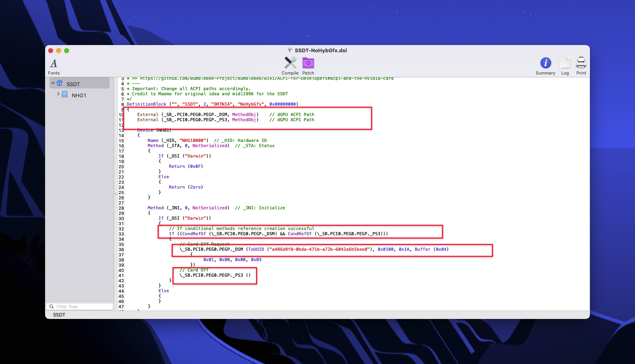Collapse the SSDT tree node
The width and height of the screenshot is (635, 364).
tap(53, 83)
